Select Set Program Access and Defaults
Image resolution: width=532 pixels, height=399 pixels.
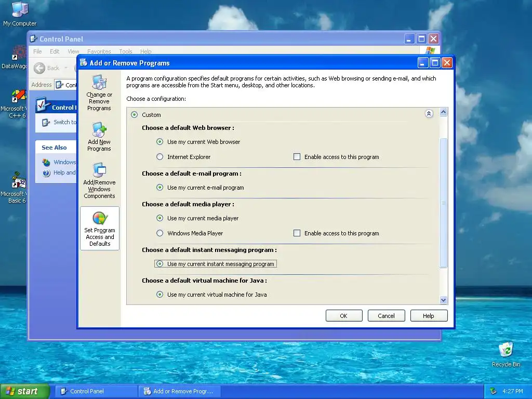(x=100, y=229)
